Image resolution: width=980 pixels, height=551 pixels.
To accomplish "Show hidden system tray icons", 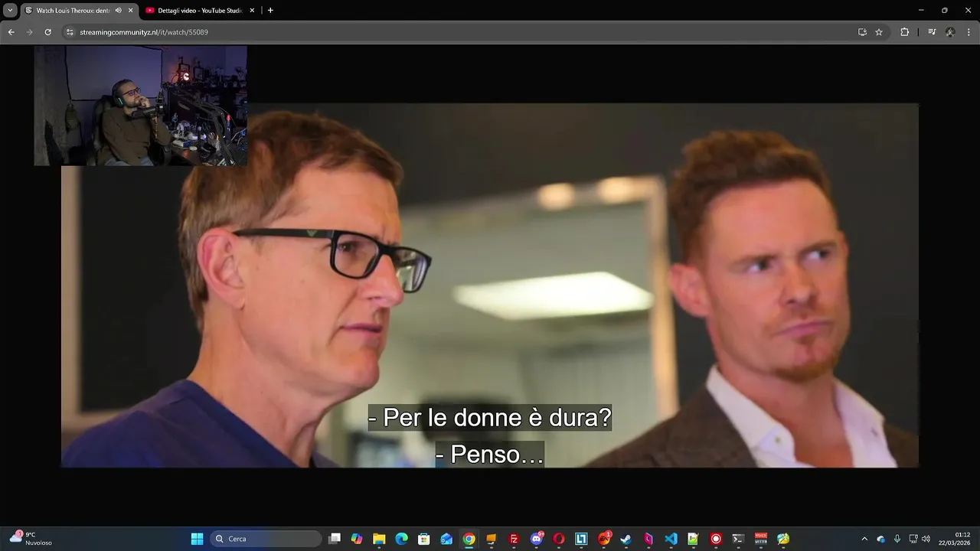I will [864, 539].
